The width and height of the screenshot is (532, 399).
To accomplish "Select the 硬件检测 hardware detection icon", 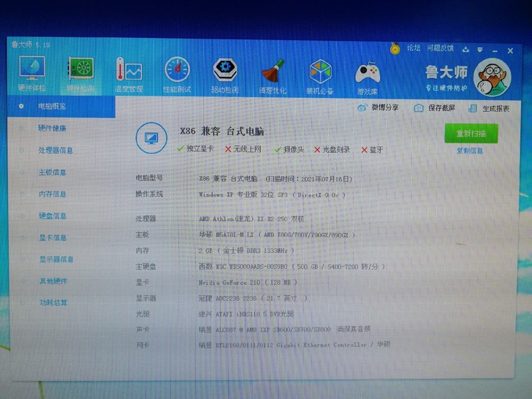I will pos(80,75).
